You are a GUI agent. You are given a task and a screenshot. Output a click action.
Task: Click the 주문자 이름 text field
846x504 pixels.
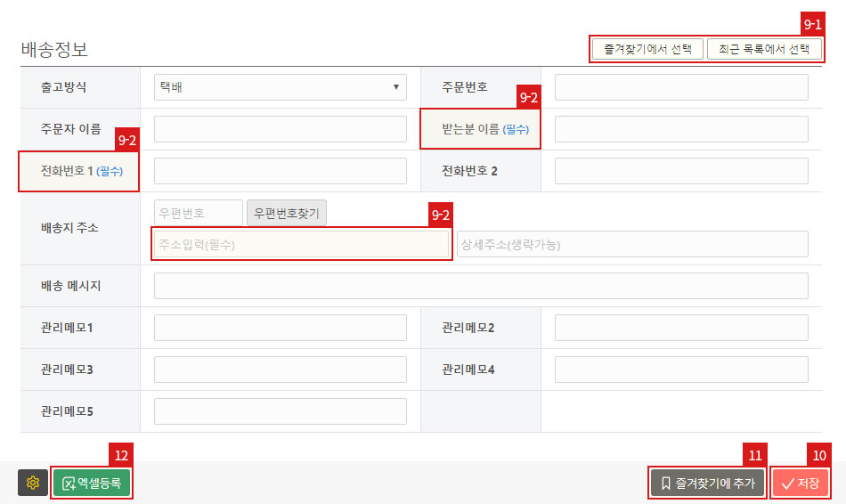(280, 129)
